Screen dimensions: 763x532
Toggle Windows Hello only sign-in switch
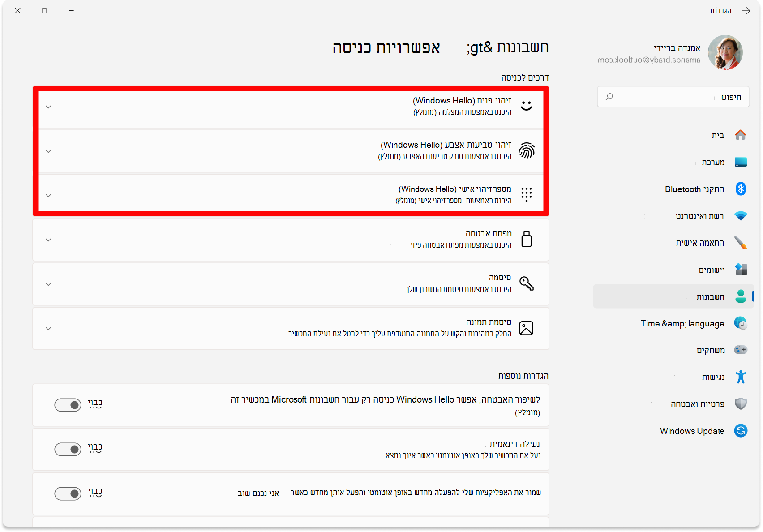click(68, 405)
